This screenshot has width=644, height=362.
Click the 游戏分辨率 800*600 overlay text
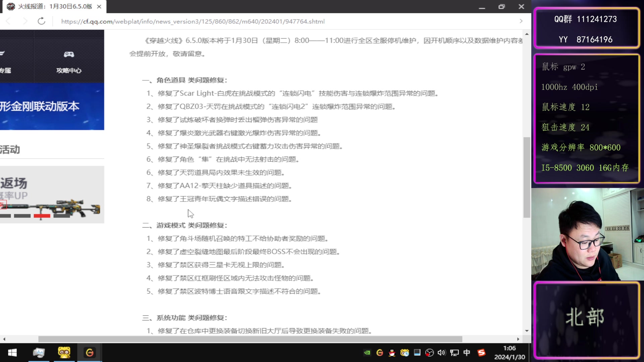coord(581,147)
